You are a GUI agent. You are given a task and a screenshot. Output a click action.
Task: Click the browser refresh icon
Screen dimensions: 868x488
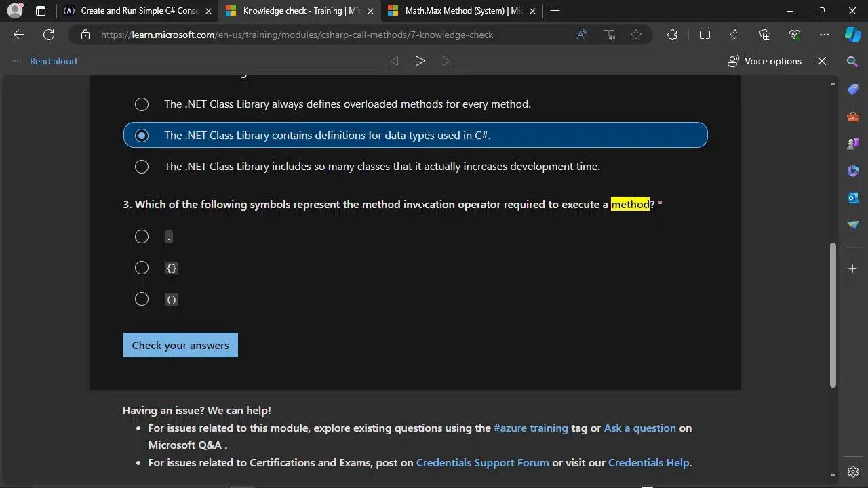49,35
